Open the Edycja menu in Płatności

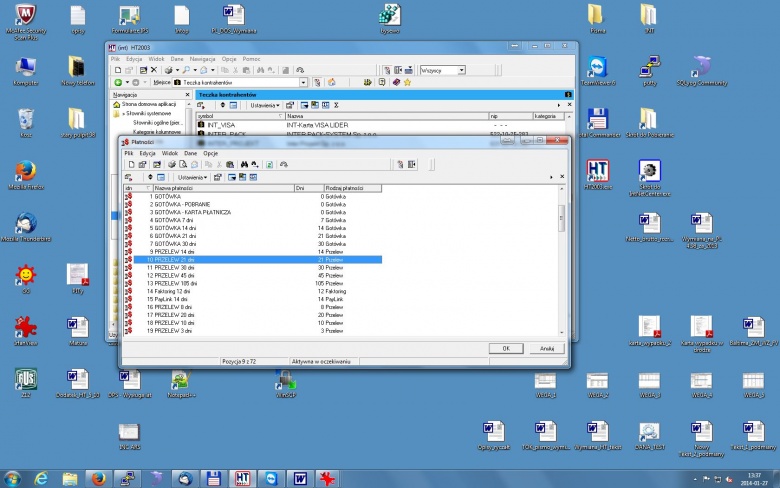coord(147,153)
